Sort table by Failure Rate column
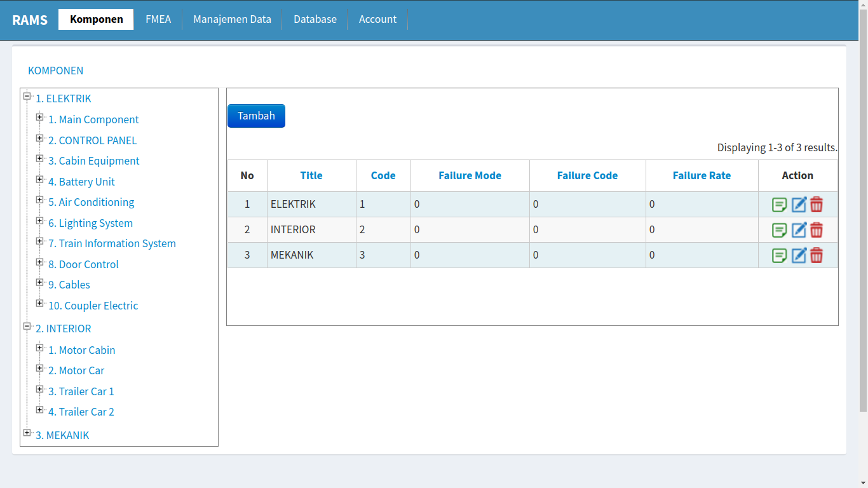 (x=702, y=175)
